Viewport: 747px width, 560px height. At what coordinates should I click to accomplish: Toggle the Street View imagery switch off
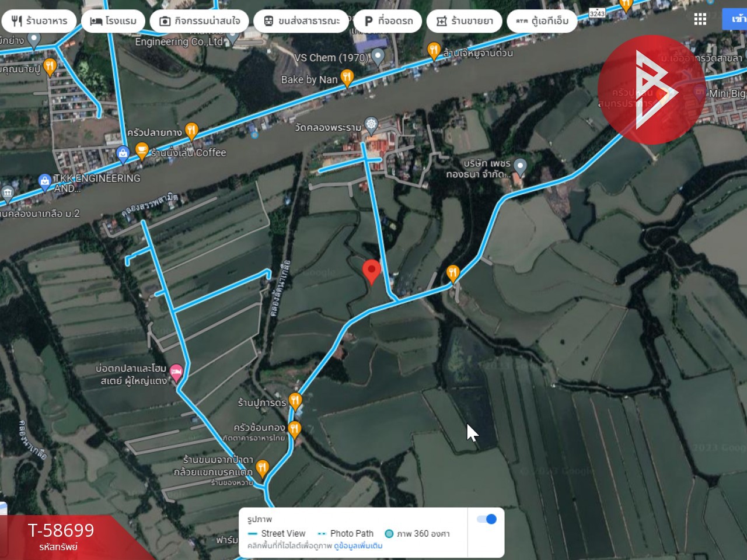tap(487, 519)
